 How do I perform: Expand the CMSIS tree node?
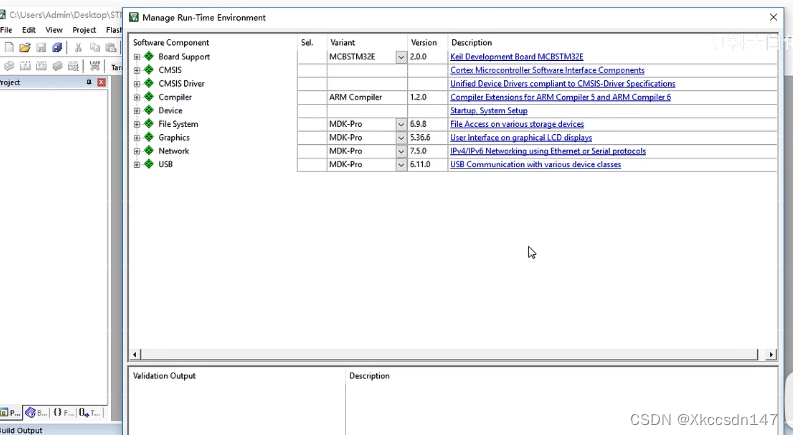click(137, 70)
